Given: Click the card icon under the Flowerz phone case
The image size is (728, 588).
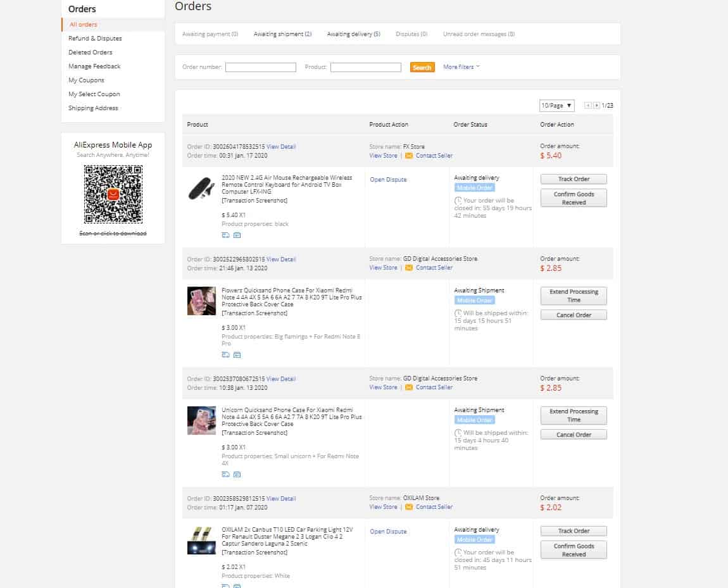Looking at the screenshot, I should 237,355.
